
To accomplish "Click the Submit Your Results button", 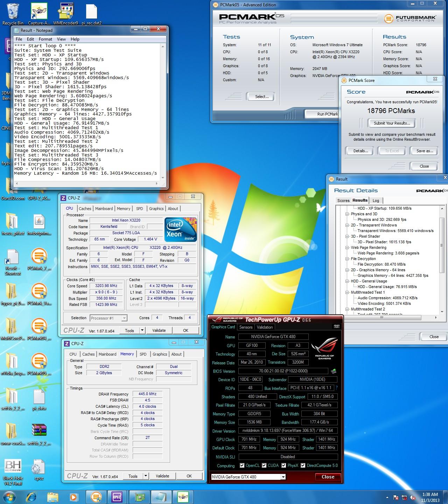I will coord(392,123).
